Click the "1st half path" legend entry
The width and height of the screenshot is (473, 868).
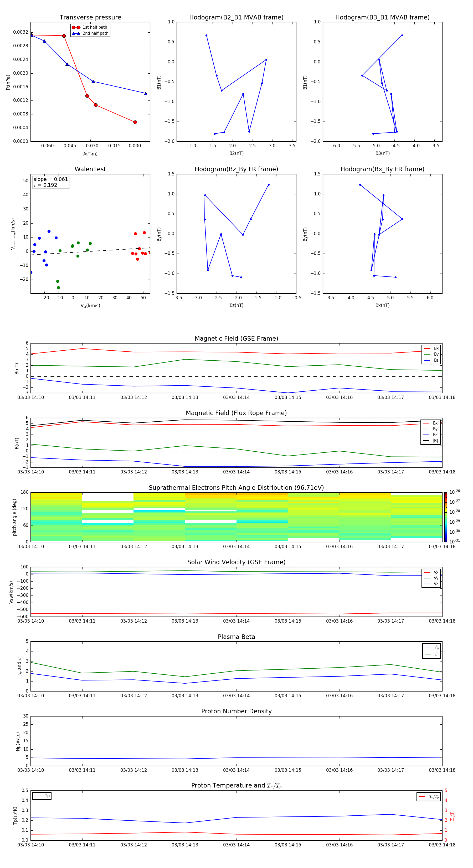pyautogui.click(x=90, y=27)
